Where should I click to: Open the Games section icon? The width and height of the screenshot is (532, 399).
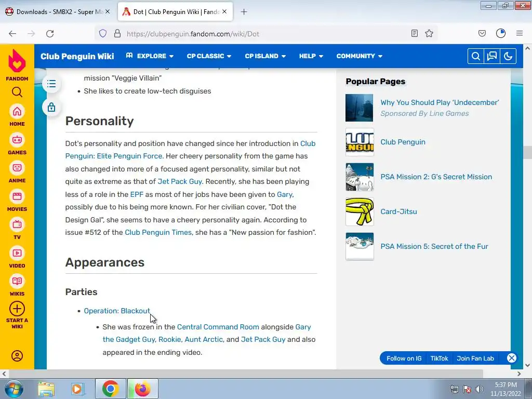[x=17, y=140]
